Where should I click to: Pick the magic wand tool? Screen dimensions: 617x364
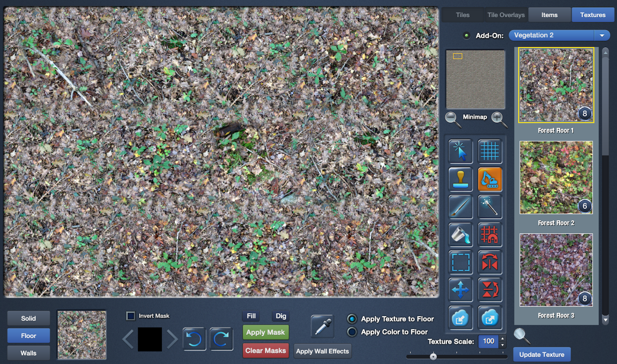(490, 207)
